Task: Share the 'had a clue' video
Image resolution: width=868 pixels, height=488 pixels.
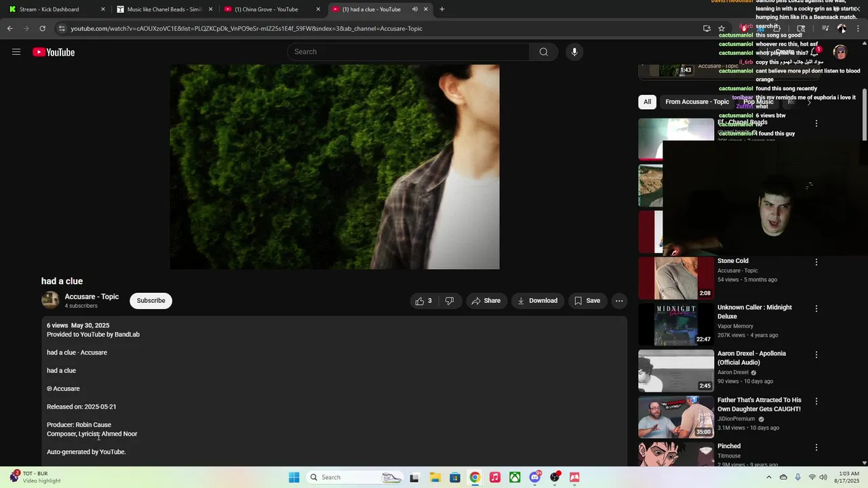Action: tap(486, 301)
